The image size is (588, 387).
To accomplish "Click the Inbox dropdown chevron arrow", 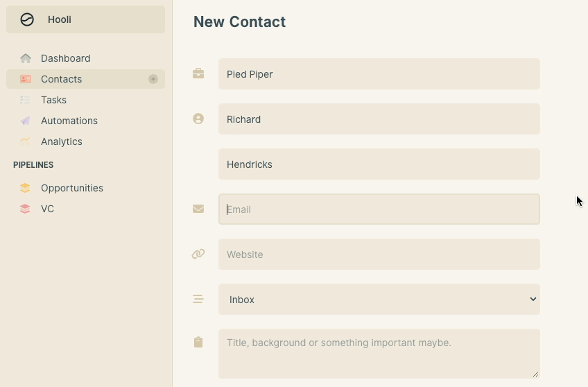I will pos(533,299).
